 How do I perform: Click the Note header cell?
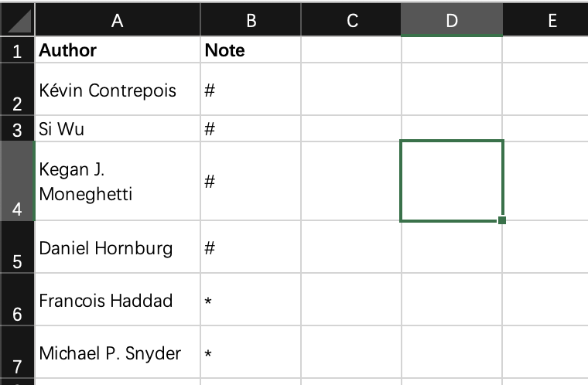click(x=251, y=49)
